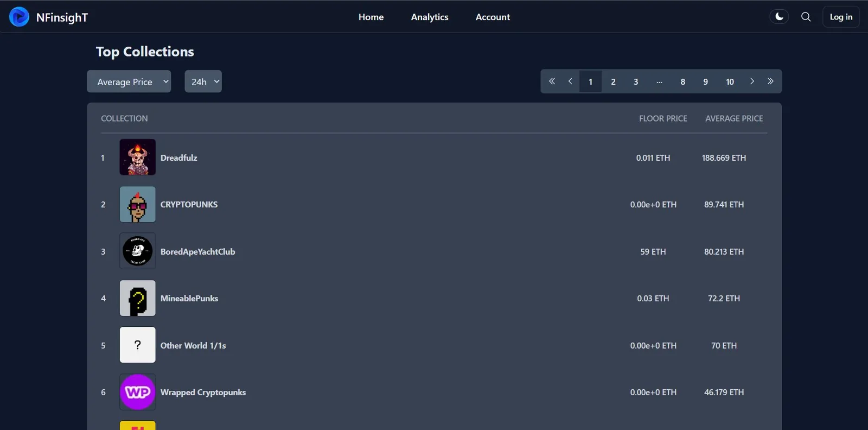Open the Wrapped Cryptopunks collection name
Screen dimensions: 868x430
203,393
